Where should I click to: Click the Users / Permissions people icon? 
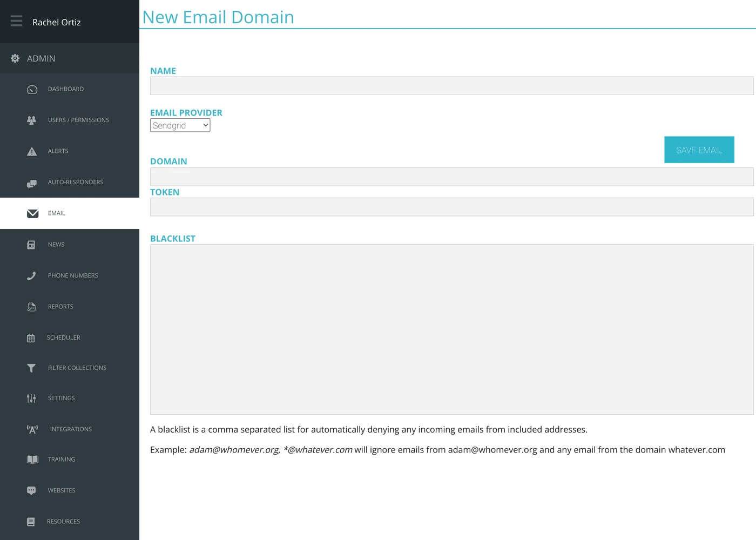coord(32,120)
